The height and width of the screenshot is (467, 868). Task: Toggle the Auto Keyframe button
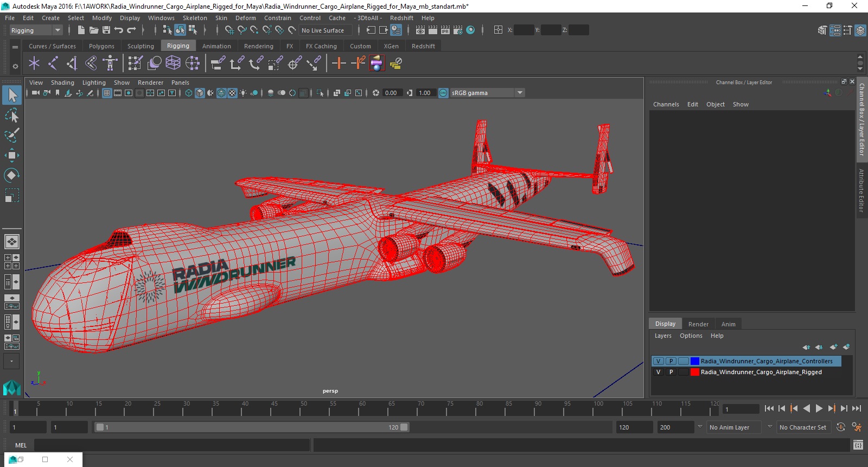tap(841, 427)
